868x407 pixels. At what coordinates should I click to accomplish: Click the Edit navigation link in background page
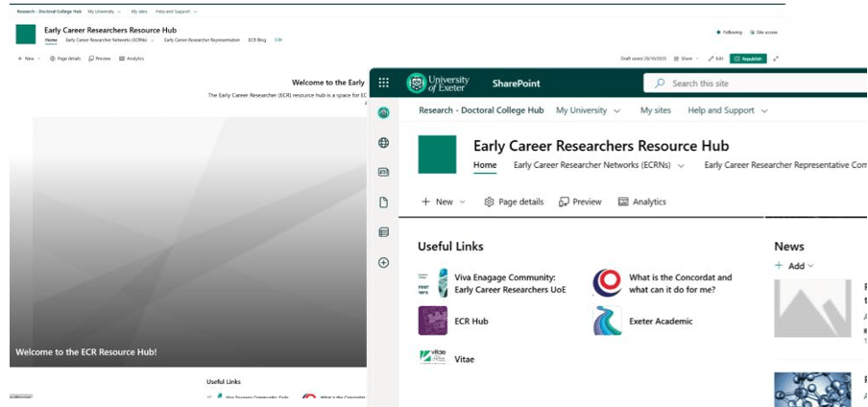[x=278, y=40]
